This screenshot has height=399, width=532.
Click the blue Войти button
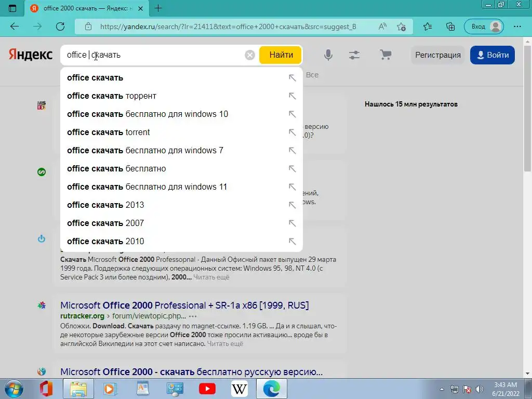(x=493, y=55)
